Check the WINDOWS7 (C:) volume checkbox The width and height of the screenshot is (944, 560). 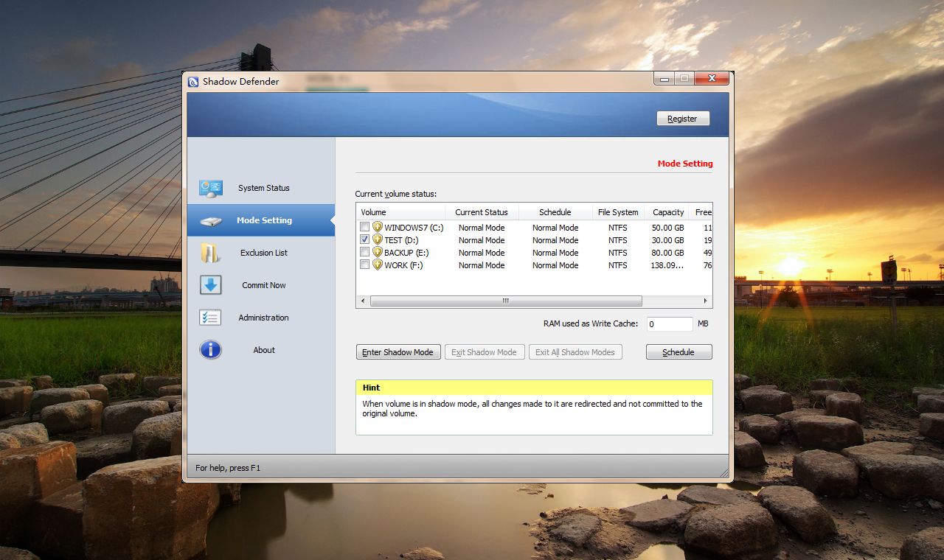point(364,228)
